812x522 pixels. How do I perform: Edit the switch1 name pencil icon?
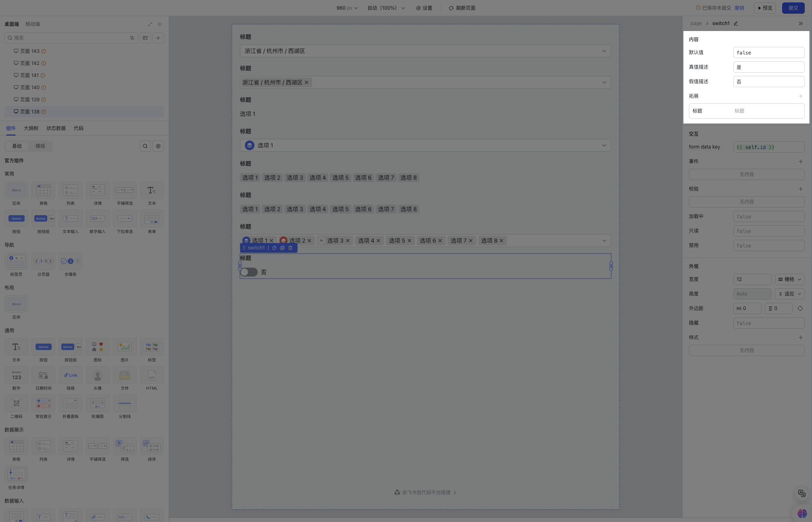pyautogui.click(x=736, y=23)
